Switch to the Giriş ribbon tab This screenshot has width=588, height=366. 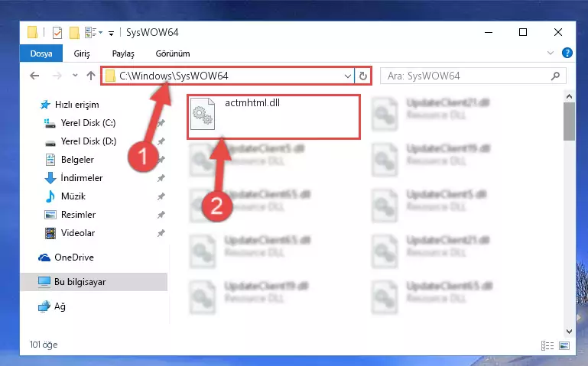[x=81, y=53]
